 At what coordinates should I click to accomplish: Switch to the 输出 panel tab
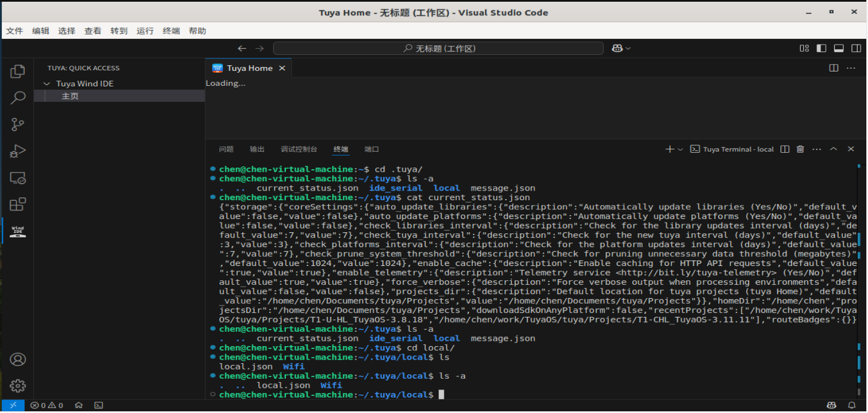pyautogui.click(x=257, y=149)
